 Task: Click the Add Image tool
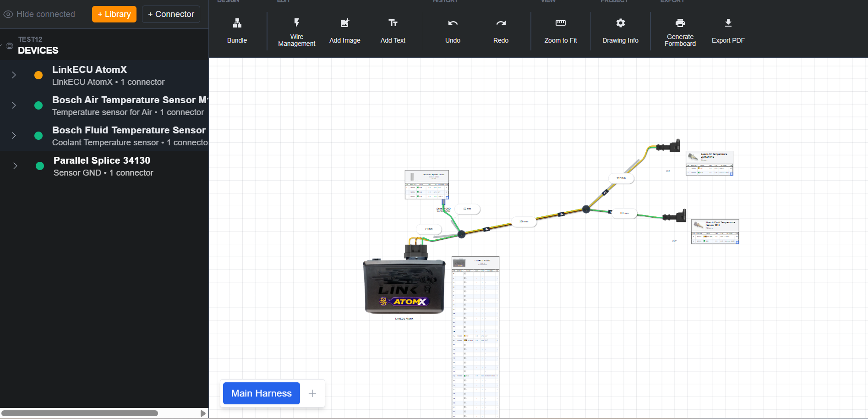[x=344, y=31]
